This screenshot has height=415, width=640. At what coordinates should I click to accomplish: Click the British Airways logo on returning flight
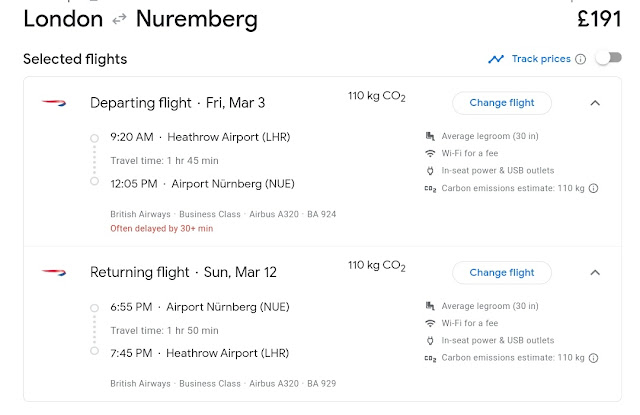point(53,272)
